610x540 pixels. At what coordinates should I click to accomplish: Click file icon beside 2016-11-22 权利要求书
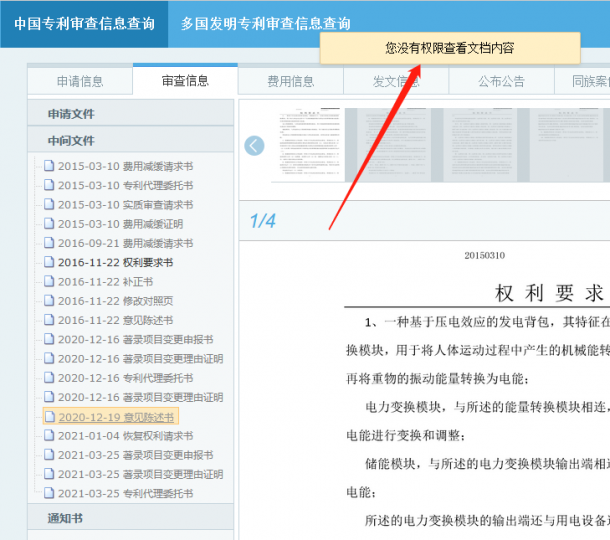49,262
